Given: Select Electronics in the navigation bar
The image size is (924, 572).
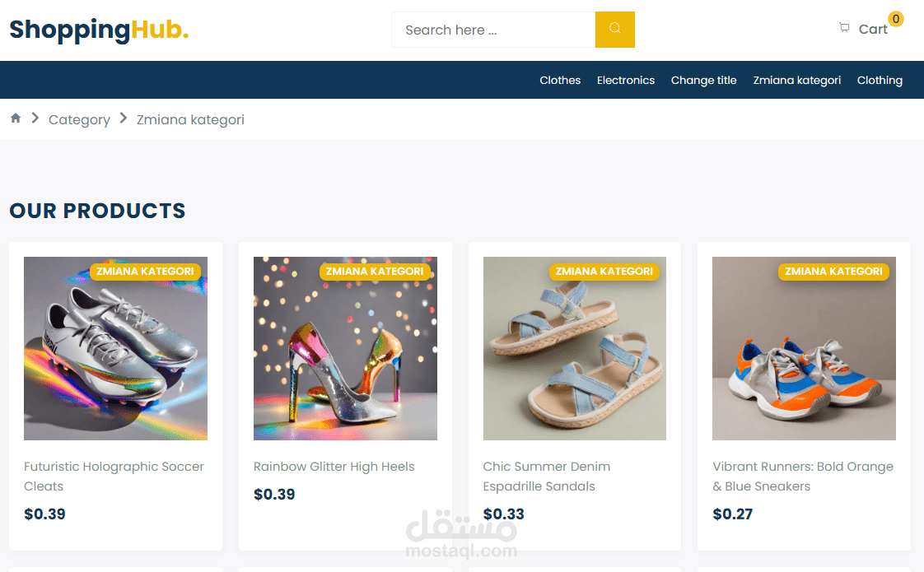Looking at the screenshot, I should [625, 80].
